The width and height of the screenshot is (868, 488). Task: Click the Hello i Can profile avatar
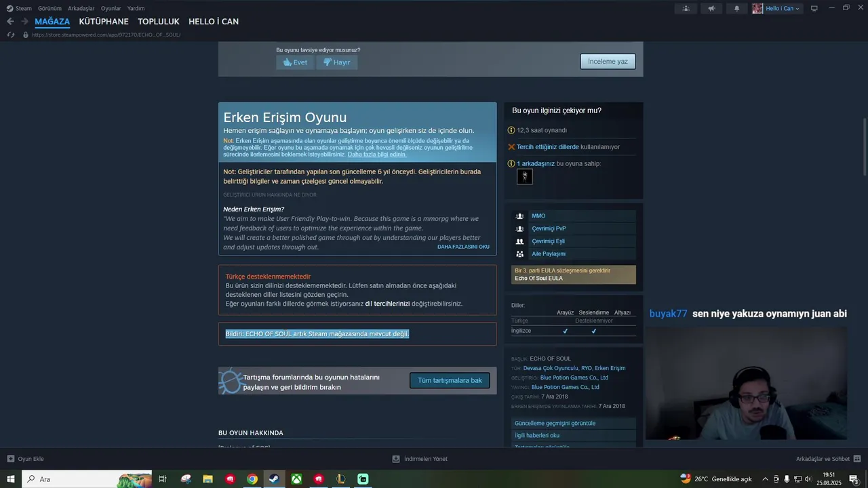(757, 8)
